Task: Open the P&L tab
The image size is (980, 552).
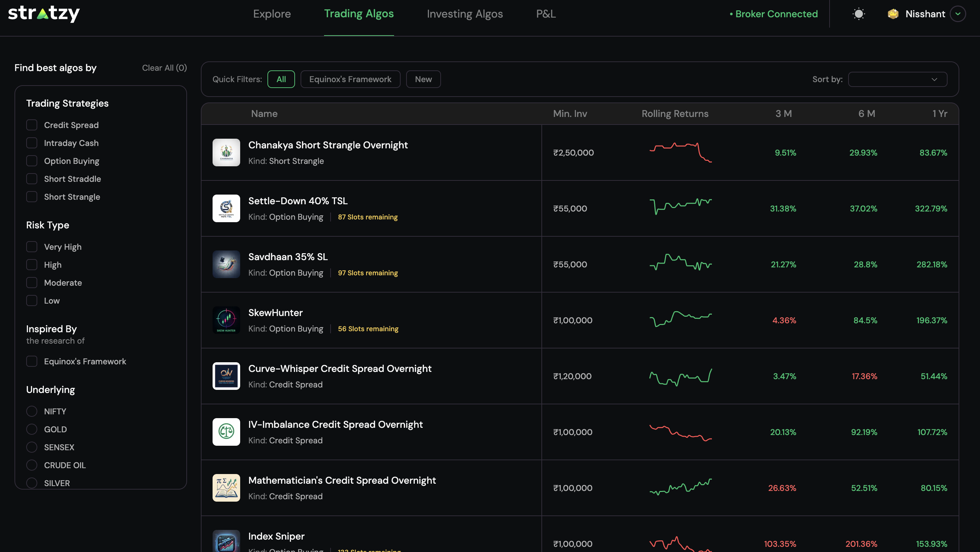Action: [546, 14]
